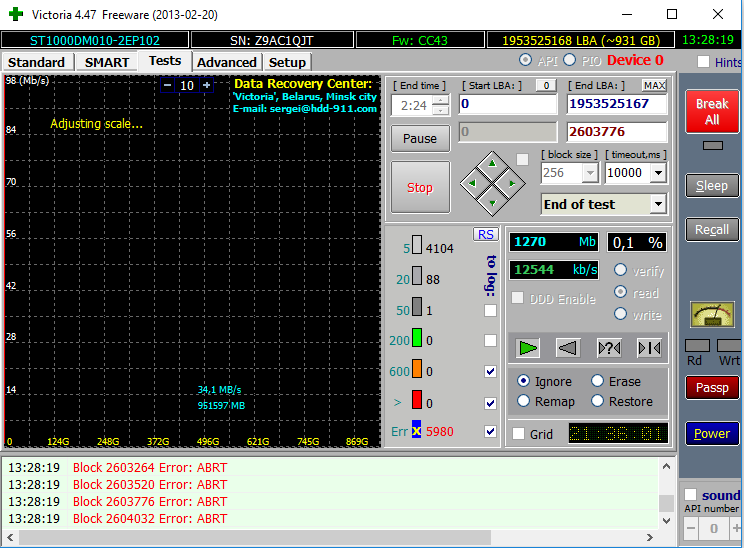Image resolution: width=744 pixels, height=548 pixels.
Task: Click the right arrow on navigation diamond
Action: [x=512, y=183]
